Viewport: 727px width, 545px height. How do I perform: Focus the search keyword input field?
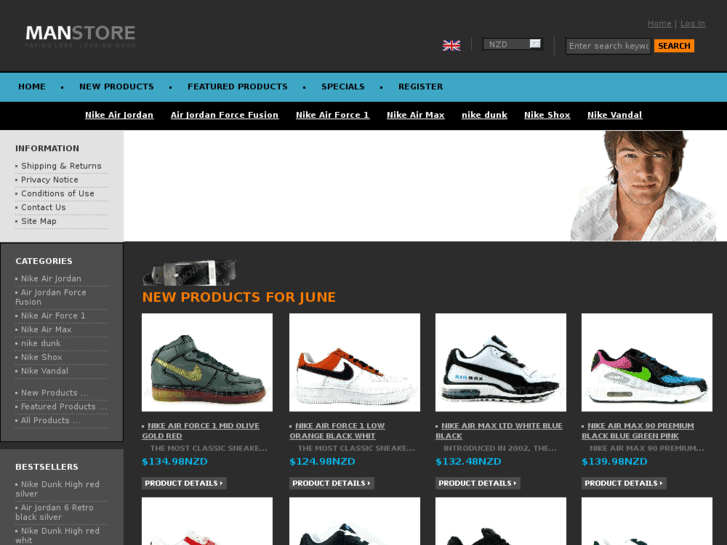click(x=608, y=46)
